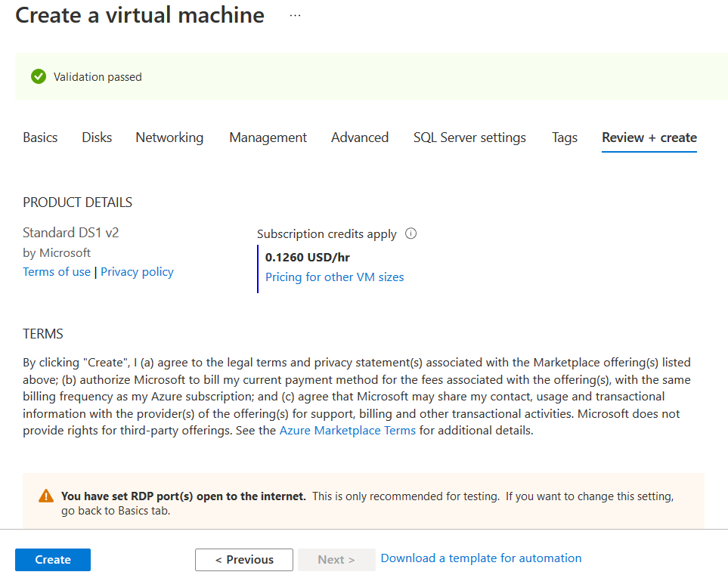
Task: Select the Management tab
Action: coord(268,138)
